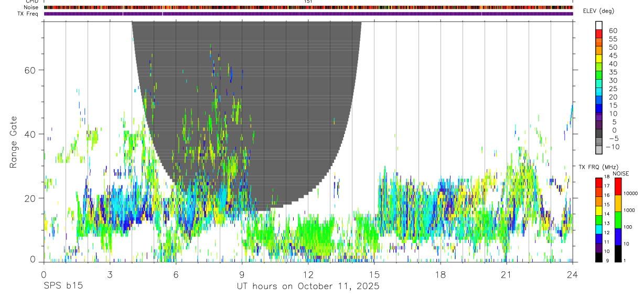Image resolution: width=644 pixels, height=297 pixels.
Task: Click the '151' CPID value at top
Action: tap(308, 2)
